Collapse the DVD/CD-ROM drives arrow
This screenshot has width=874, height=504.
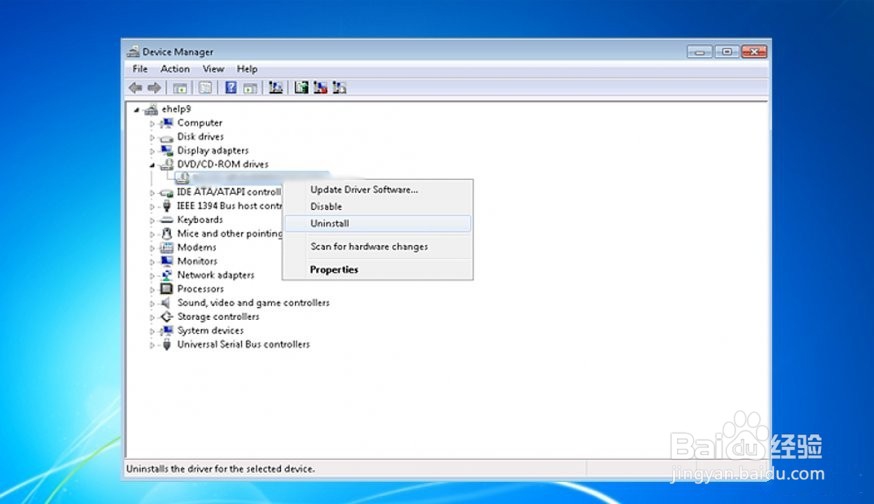(152, 165)
